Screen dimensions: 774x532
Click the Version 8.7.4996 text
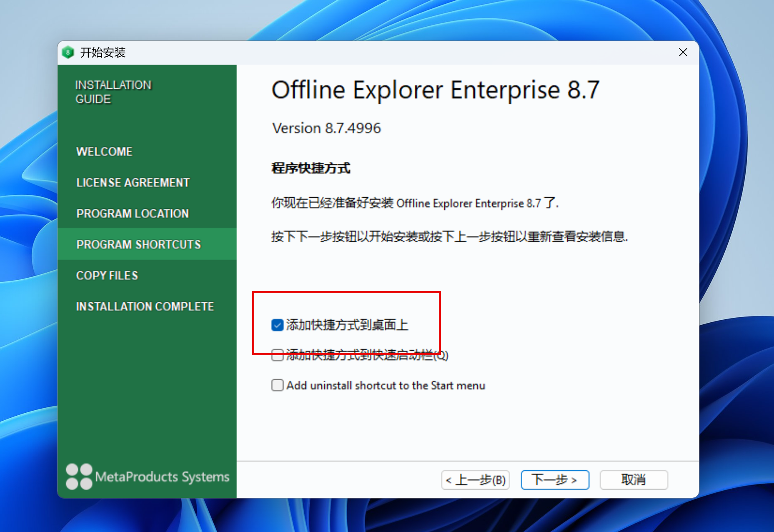click(326, 128)
